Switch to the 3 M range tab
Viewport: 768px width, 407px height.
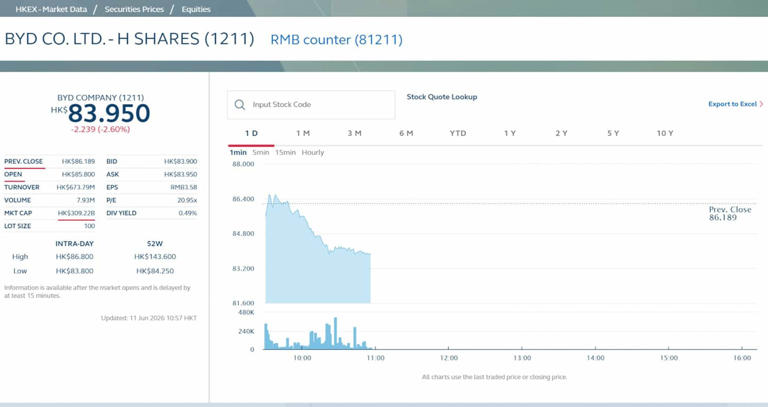tap(354, 133)
